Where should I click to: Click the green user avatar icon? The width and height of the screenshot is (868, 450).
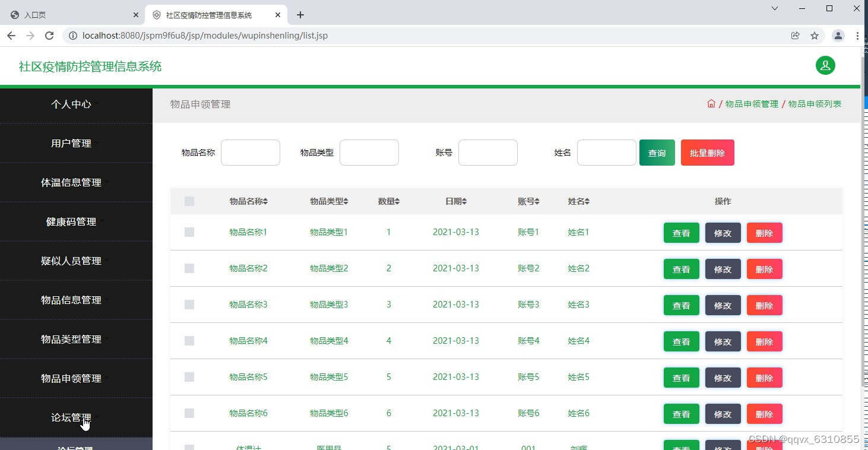pyautogui.click(x=825, y=65)
